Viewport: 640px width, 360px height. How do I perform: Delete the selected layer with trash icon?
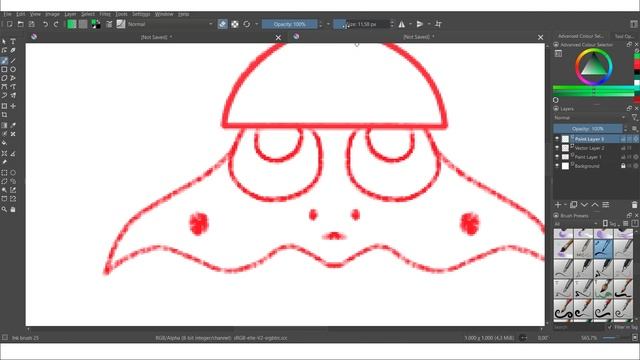tap(634, 205)
